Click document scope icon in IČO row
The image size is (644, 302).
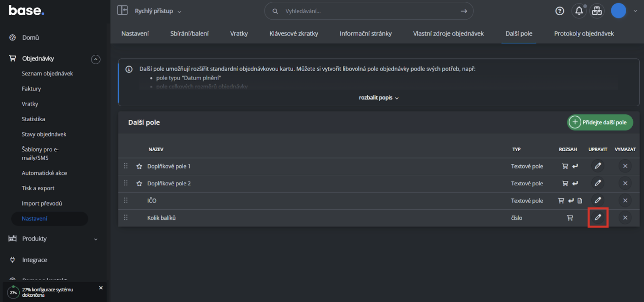[x=580, y=201]
